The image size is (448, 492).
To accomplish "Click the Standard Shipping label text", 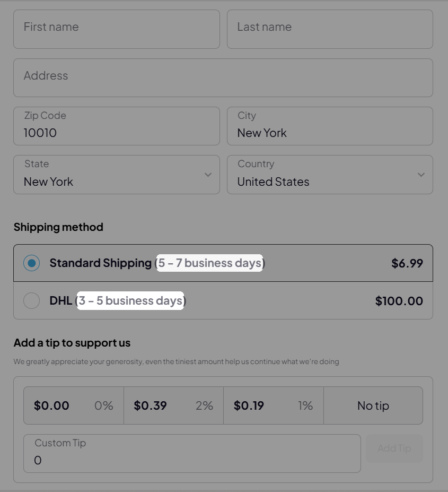I will (100, 263).
